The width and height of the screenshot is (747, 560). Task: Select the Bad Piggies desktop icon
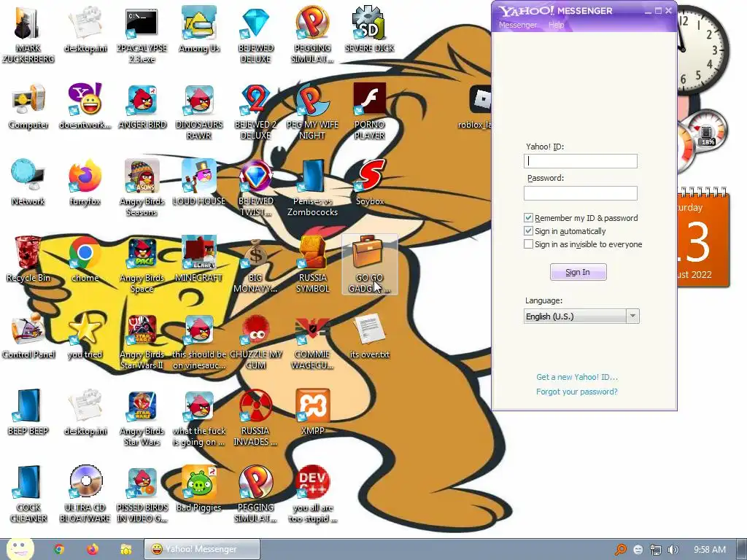click(x=199, y=489)
